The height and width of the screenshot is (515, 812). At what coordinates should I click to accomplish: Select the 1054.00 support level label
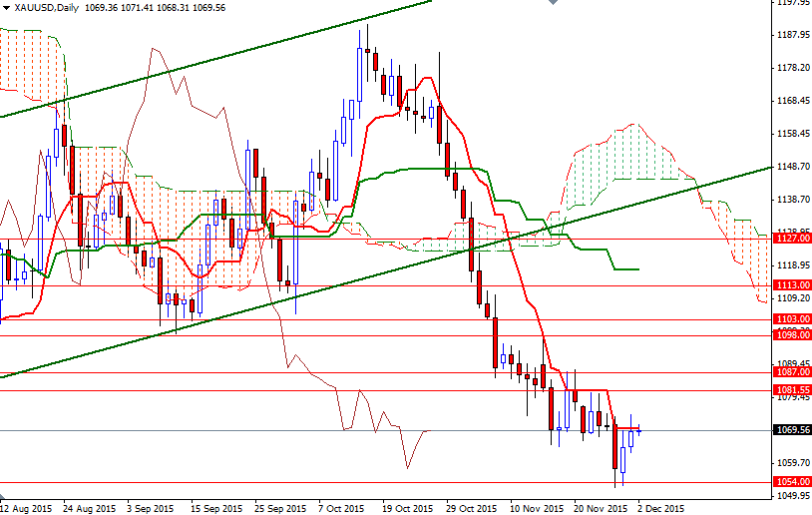(x=792, y=482)
